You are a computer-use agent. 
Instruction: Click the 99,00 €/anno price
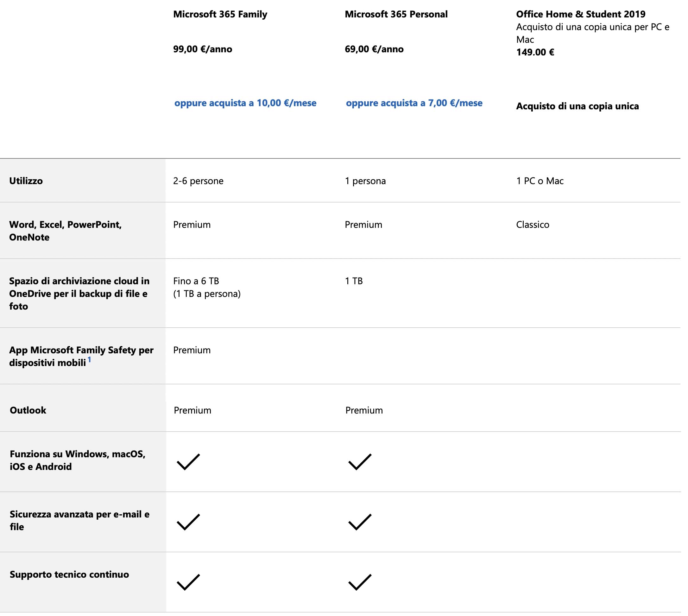point(202,49)
